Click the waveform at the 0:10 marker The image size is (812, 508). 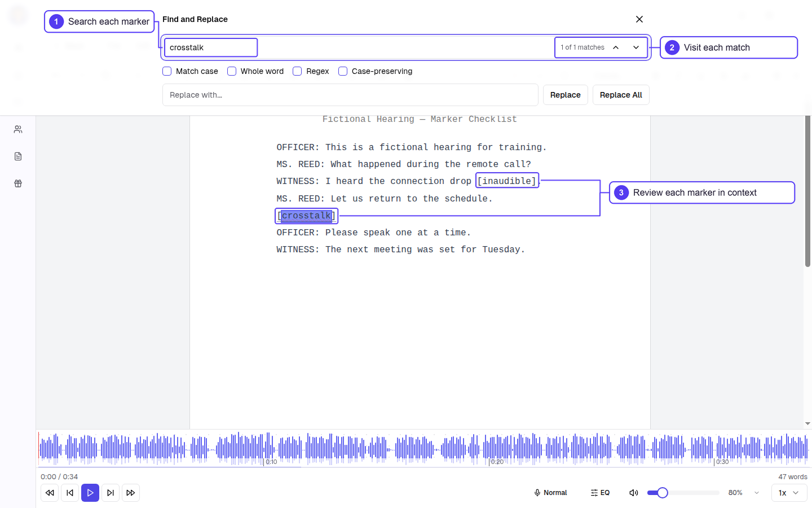264,450
